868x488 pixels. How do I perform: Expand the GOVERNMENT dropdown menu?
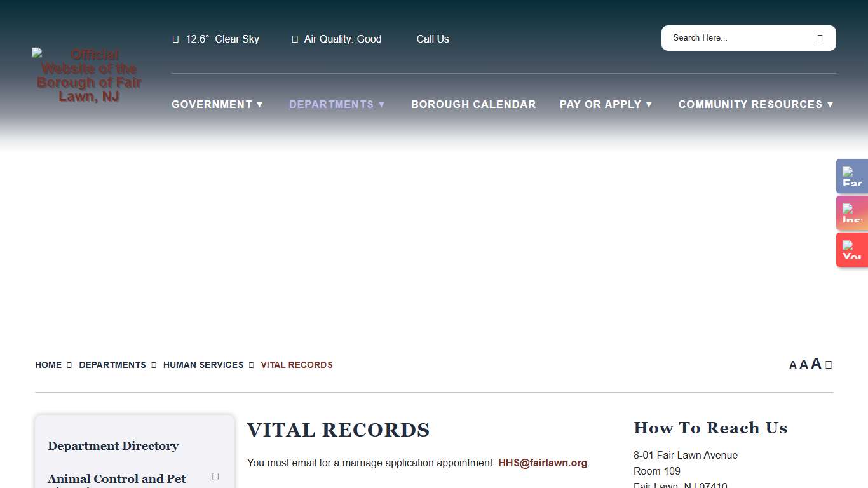point(217,104)
